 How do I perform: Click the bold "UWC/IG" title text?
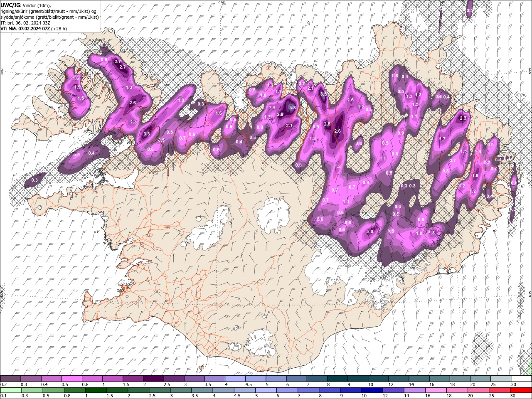click(10, 5)
